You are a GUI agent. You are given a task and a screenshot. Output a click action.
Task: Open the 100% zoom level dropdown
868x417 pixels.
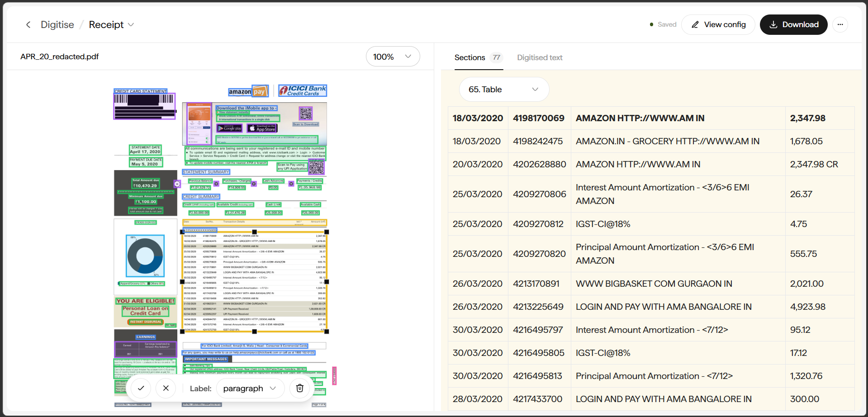(x=393, y=57)
